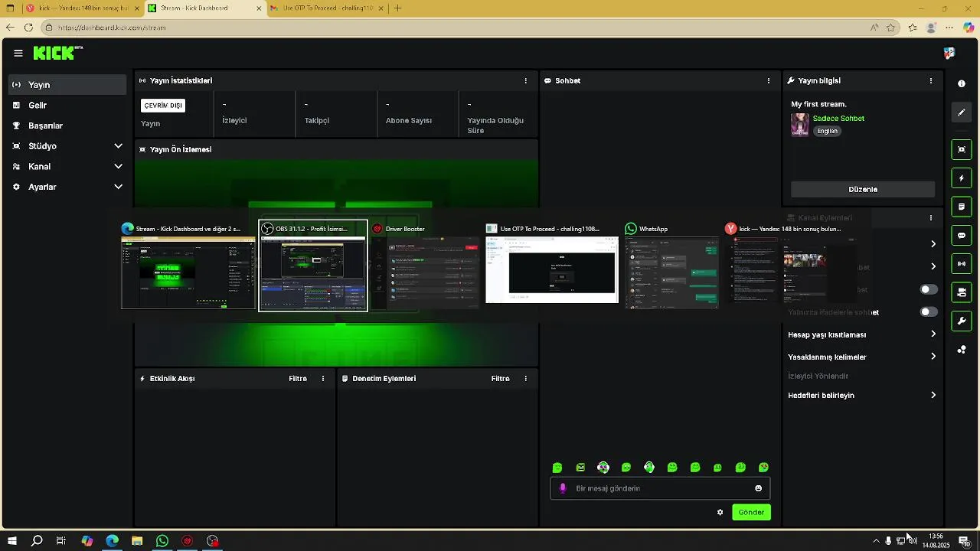This screenshot has width=980, height=551.
Task: Open Yayın İstatistikleri three-dot menu
Action: click(525, 80)
